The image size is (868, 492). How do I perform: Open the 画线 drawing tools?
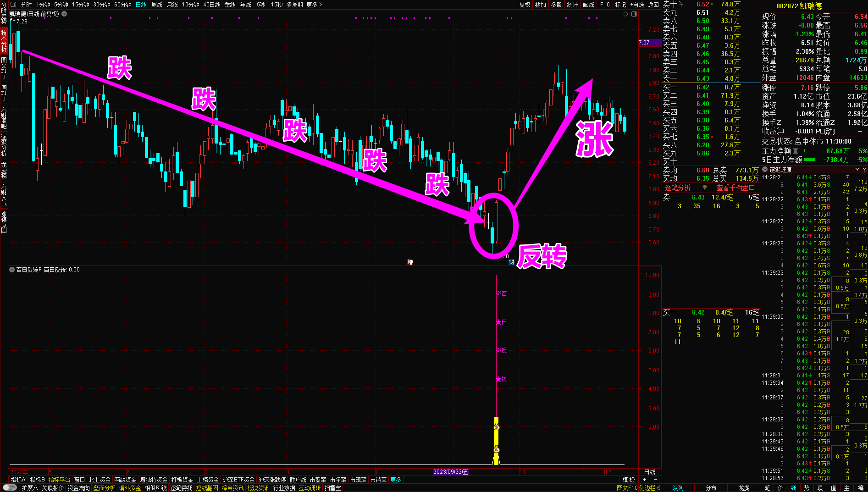tap(589, 5)
